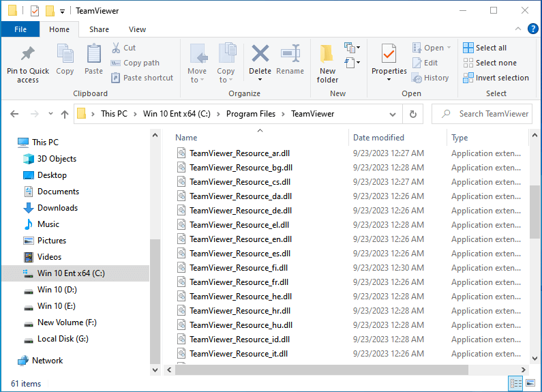This screenshot has width=542, height=392.
Task: Switch to large icons view in status bar
Action: [x=530, y=384]
